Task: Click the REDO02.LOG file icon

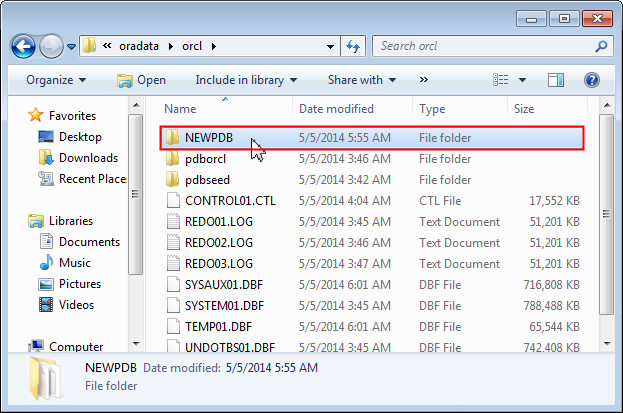Action: 173,242
